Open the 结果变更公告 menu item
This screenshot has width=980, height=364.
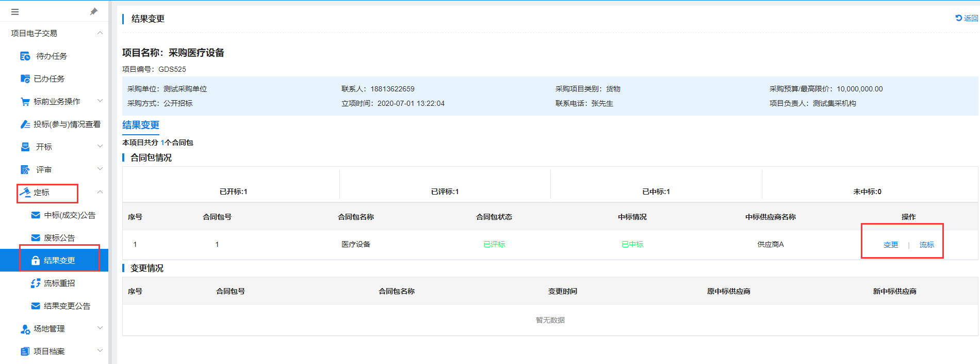click(67, 306)
